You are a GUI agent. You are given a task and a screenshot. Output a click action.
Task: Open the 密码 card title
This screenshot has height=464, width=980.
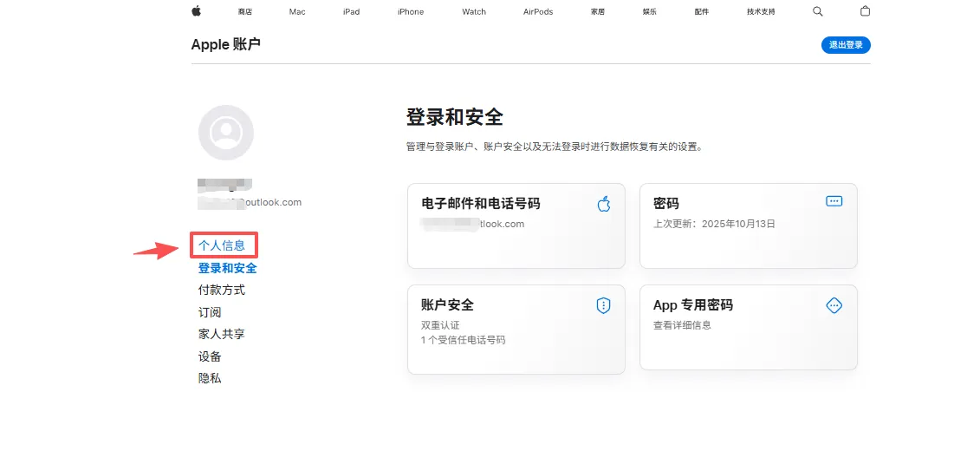[x=665, y=203]
